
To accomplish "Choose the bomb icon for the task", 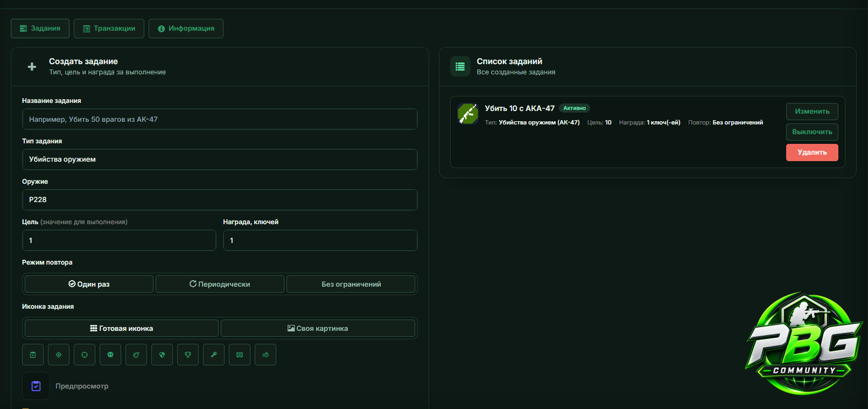I will (136, 355).
